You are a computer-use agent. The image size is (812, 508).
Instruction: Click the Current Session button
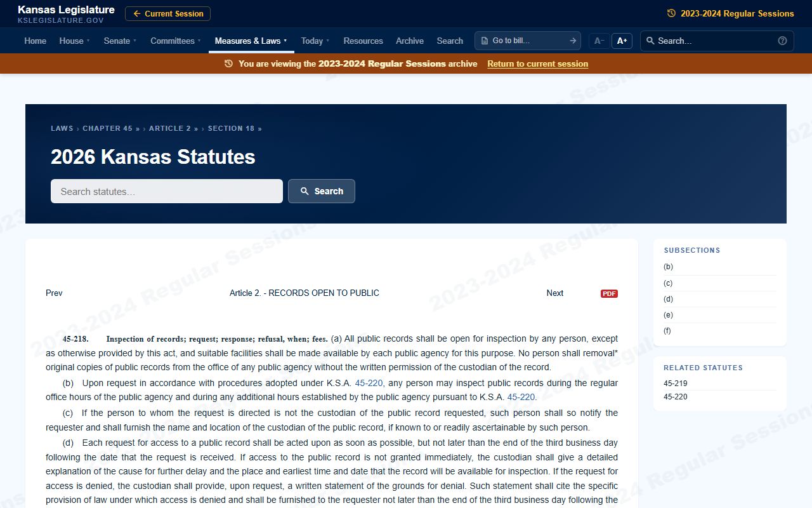point(167,14)
